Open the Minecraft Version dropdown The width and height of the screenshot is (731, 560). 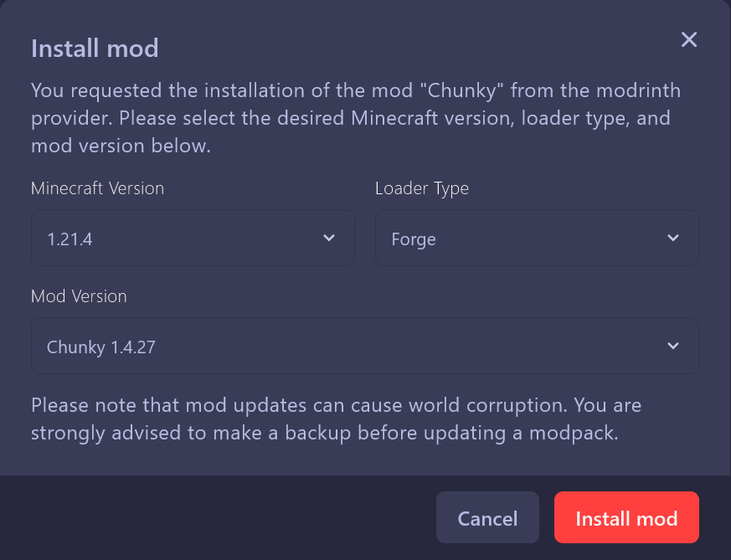coord(193,239)
